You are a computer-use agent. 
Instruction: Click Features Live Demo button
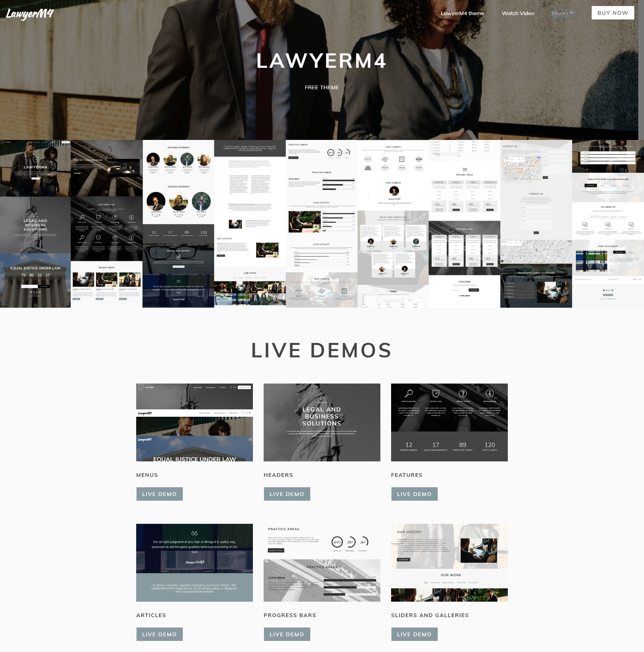click(x=414, y=494)
